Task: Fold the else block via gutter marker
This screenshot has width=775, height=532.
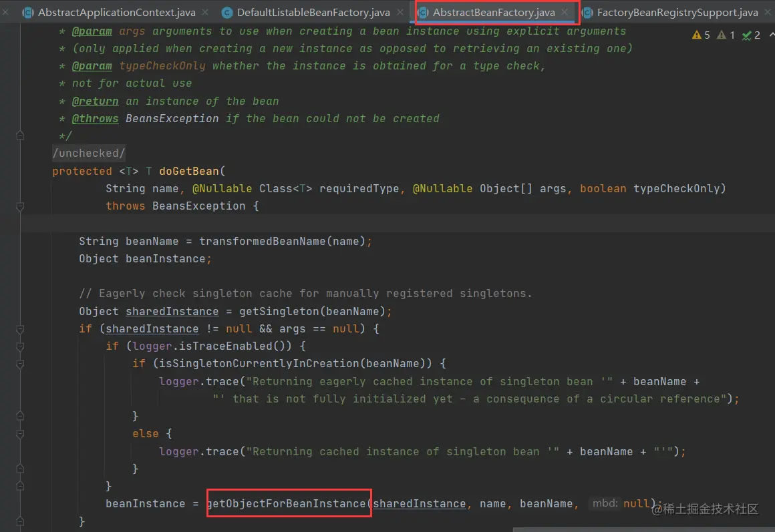Action: point(20,434)
